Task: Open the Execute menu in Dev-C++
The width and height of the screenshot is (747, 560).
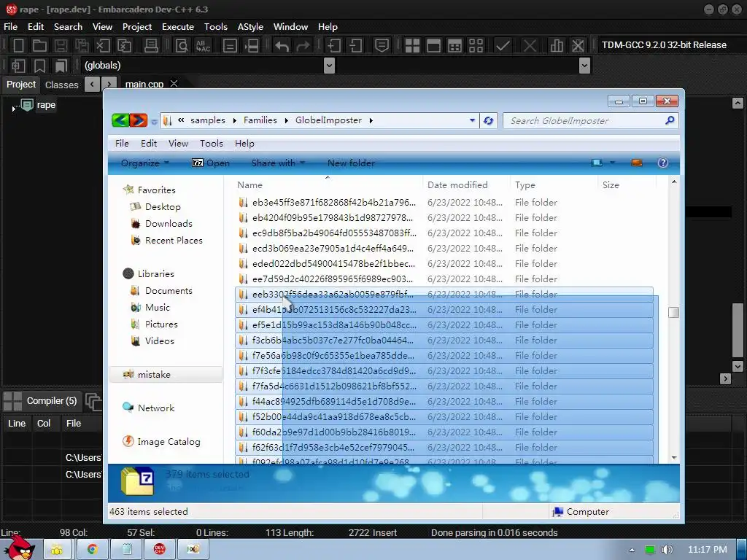Action: 178,27
